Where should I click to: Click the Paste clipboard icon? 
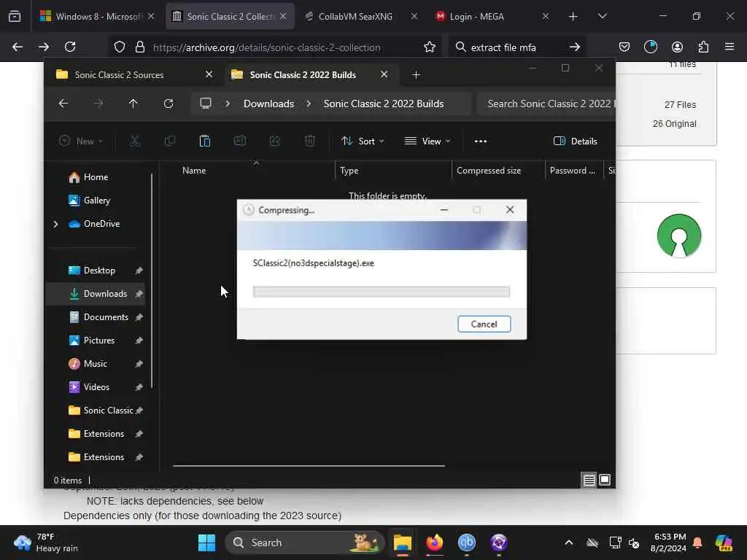(205, 141)
